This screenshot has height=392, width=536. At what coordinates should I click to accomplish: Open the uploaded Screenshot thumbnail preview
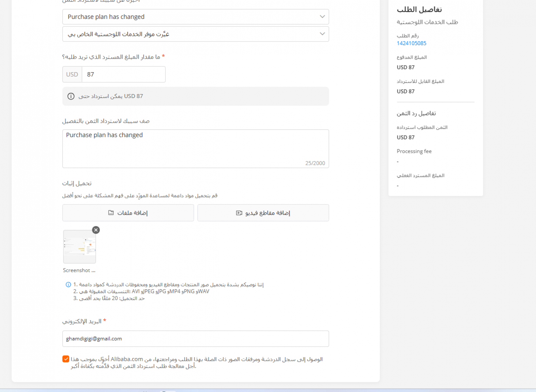pos(79,247)
